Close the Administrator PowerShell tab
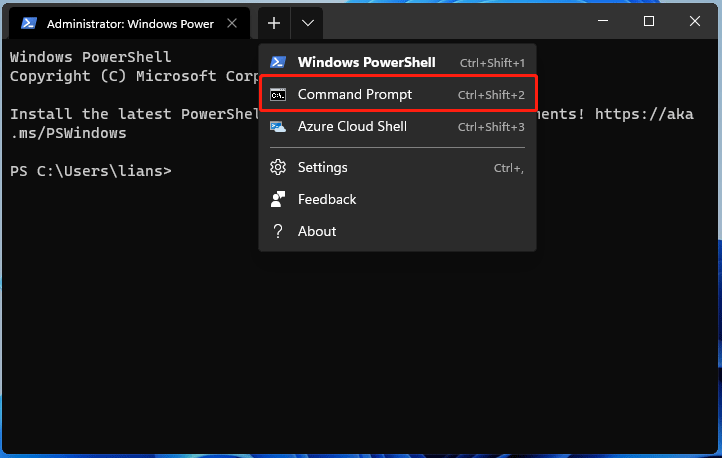The image size is (722, 458). (x=232, y=22)
